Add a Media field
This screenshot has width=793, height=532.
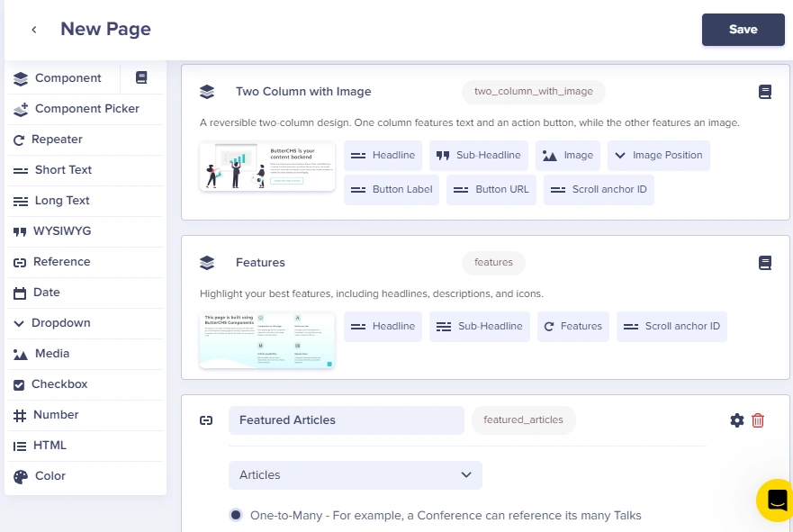[86, 354]
